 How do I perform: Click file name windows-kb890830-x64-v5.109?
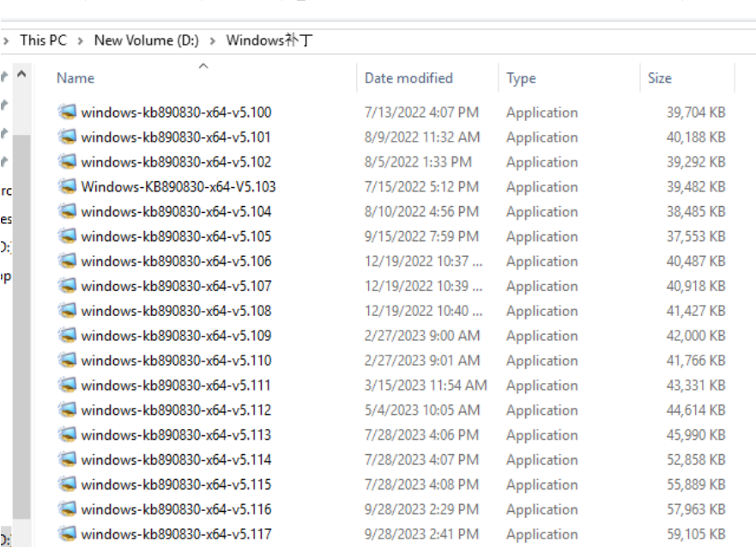(177, 337)
